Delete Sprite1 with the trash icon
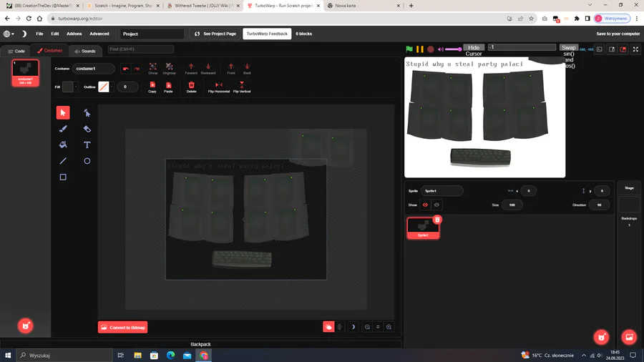The height and width of the screenshot is (362, 644). click(437, 220)
